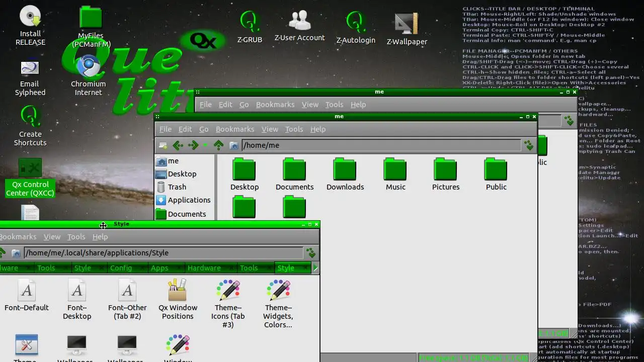Click the new tab icon beside the /home/me path

point(163,145)
